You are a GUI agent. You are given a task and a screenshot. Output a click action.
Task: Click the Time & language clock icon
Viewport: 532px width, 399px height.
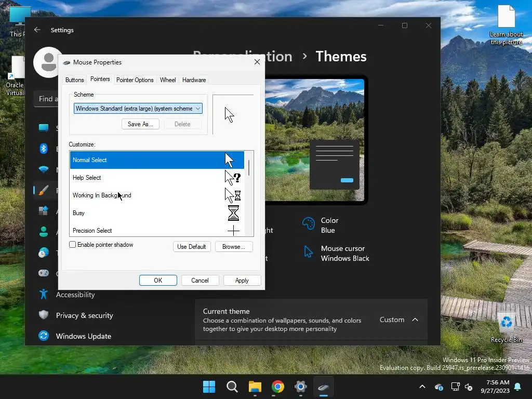tap(44, 252)
